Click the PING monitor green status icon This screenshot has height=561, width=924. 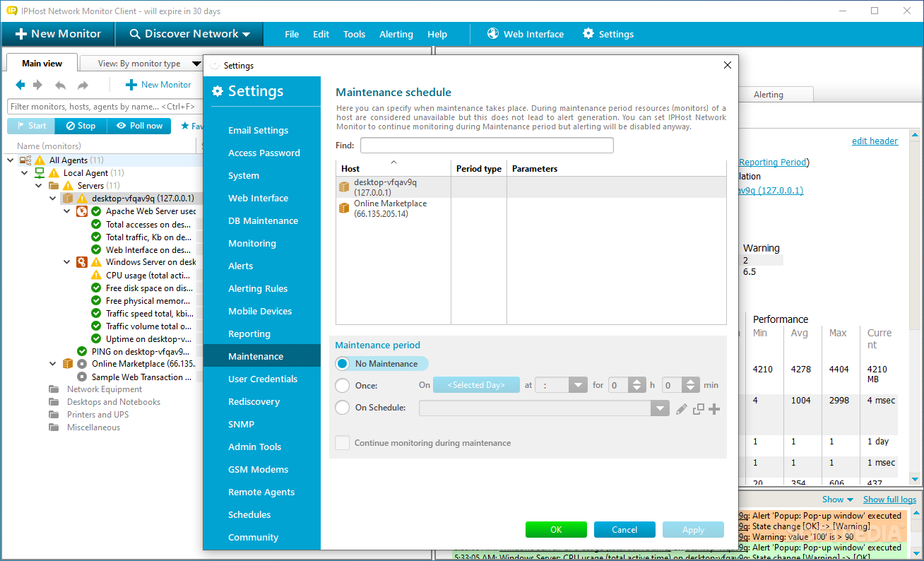click(x=82, y=351)
